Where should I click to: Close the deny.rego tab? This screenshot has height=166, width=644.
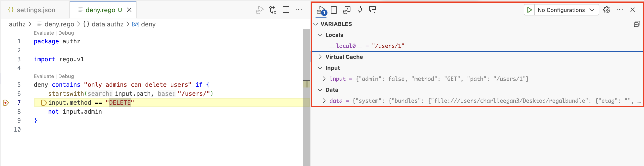[x=129, y=10]
